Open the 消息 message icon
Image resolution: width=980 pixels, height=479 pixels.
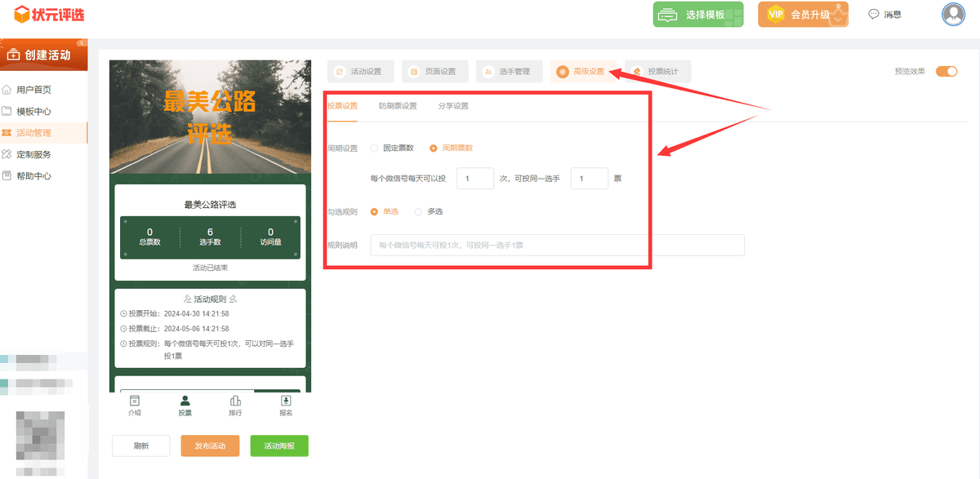pos(884,14)
